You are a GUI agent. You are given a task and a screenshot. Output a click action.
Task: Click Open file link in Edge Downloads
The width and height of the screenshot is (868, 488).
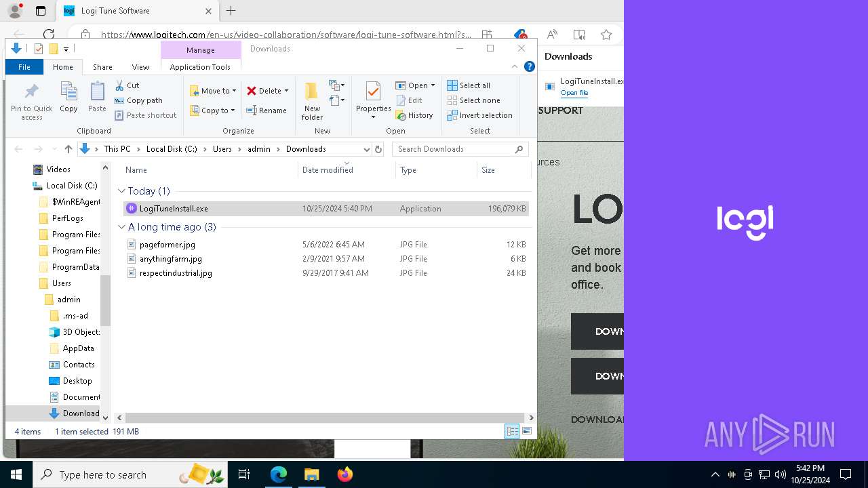coord(574,93)
